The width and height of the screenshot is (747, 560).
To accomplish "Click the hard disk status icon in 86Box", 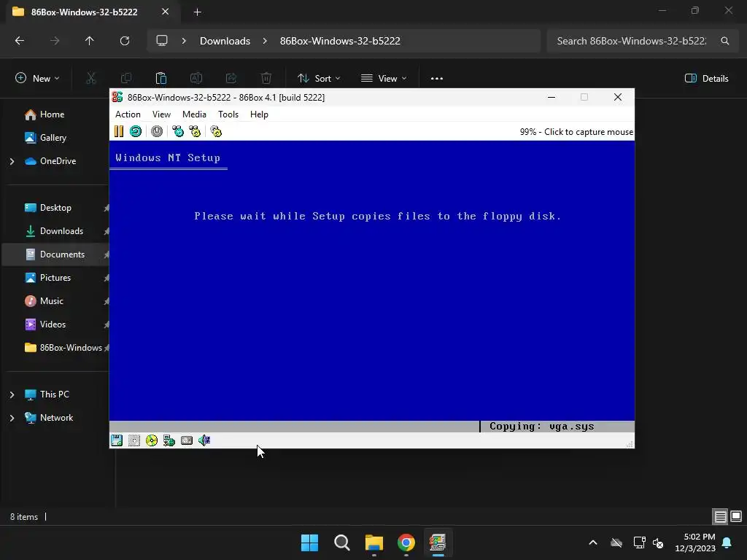I will (187, 440).
